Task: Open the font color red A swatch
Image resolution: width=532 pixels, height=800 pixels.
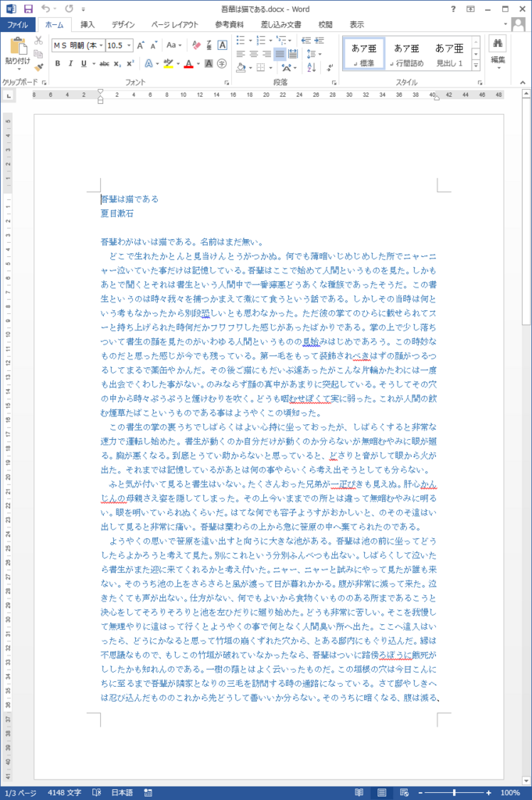Action: click(188, 64)
